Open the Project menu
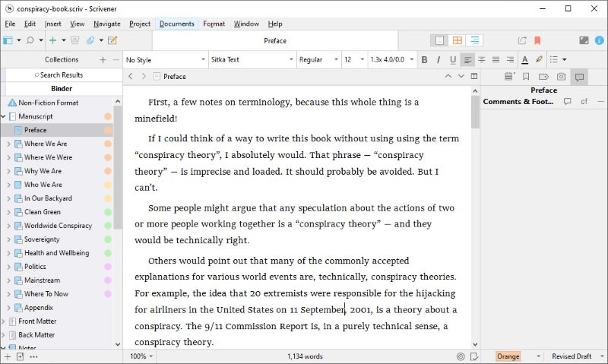Image resolution: width=608 pixels, height=364 pixels. coord(140,24)
